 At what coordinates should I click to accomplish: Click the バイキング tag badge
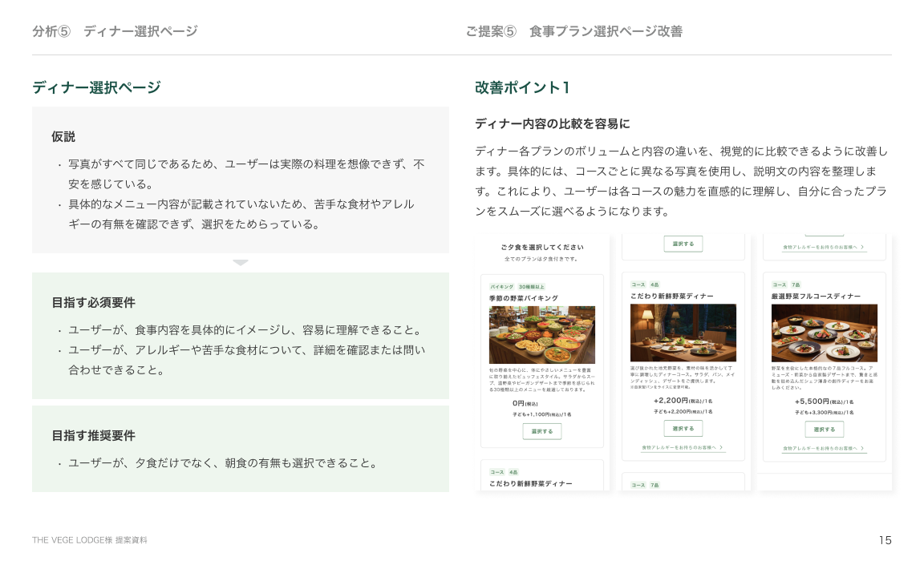click(501, 286)
